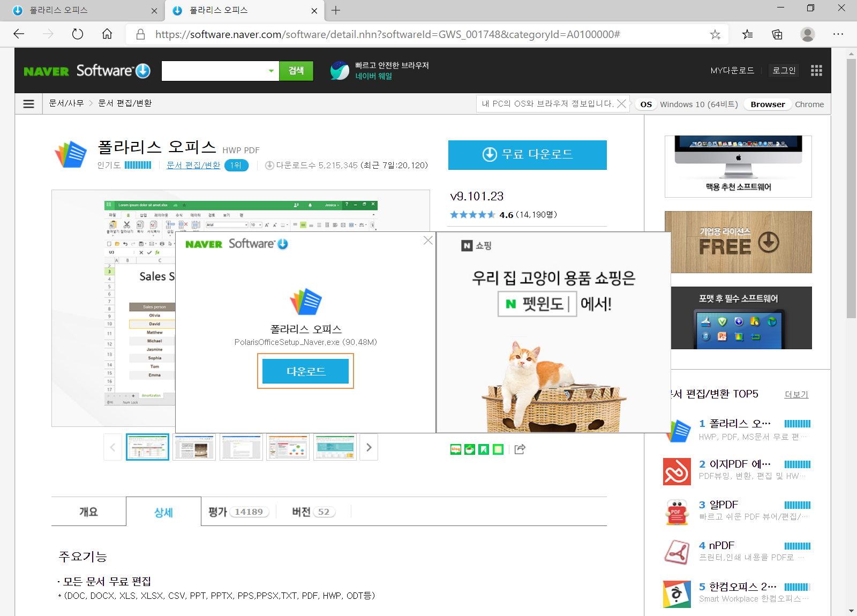The width and height of the screenshot is (857, 616).
Task: Click the 이지PDF red app icon
Action: tap(677, 471)
